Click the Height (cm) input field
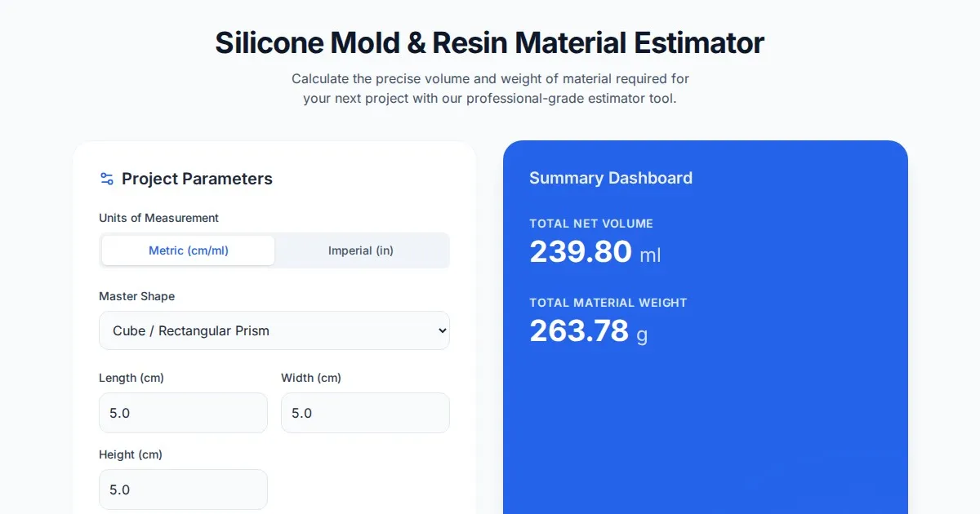The image size is (980, 514). click(x=183, y=490)
